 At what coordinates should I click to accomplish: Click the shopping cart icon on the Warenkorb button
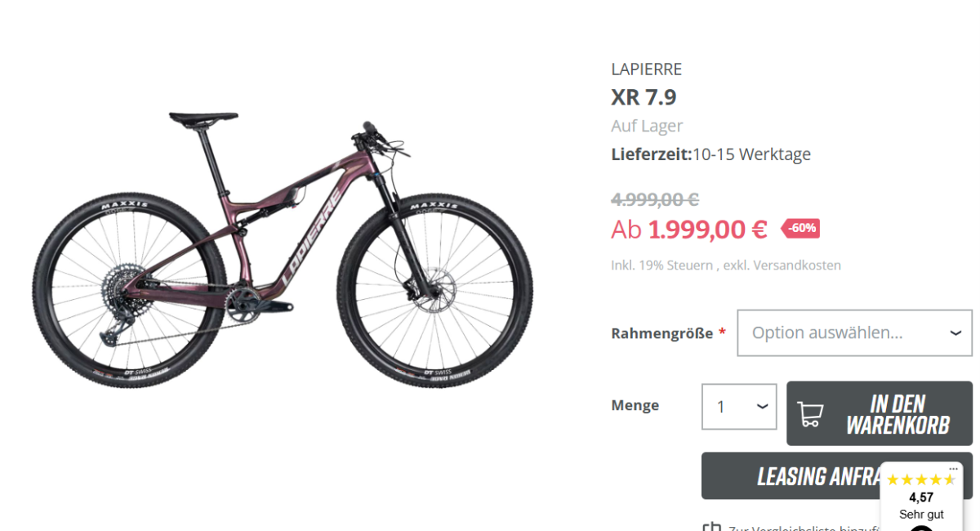coord(809,413)
